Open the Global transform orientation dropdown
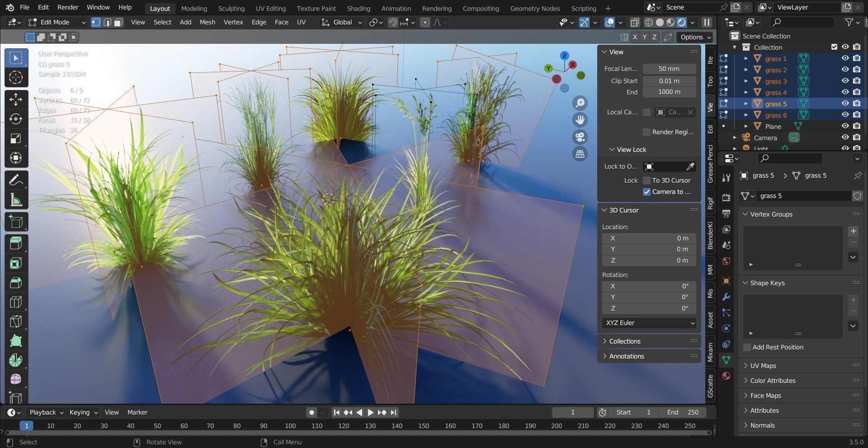This screenshot has height=448, width=868. pos(341,22)
